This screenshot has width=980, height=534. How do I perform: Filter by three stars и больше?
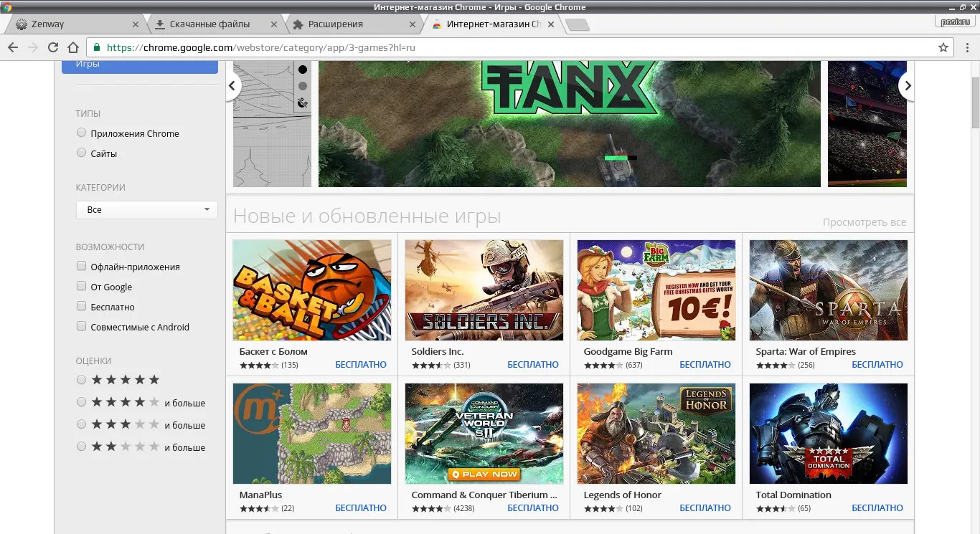point(81,424)
